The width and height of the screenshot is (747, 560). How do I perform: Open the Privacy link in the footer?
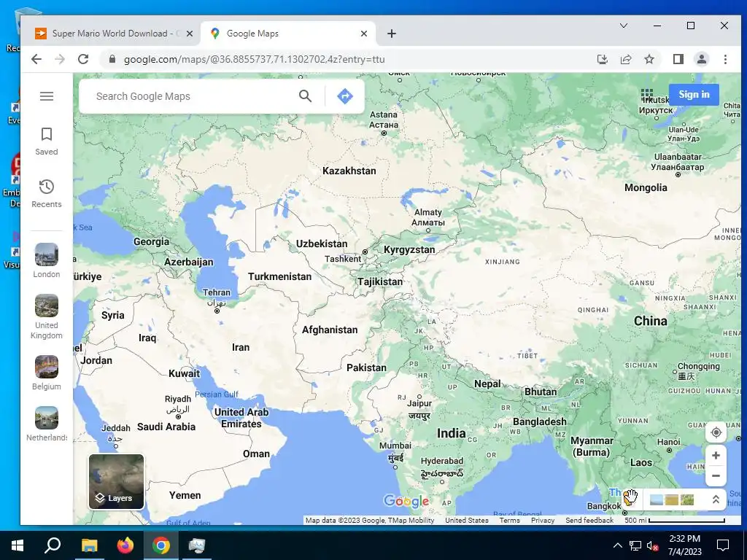click(543, 520)
